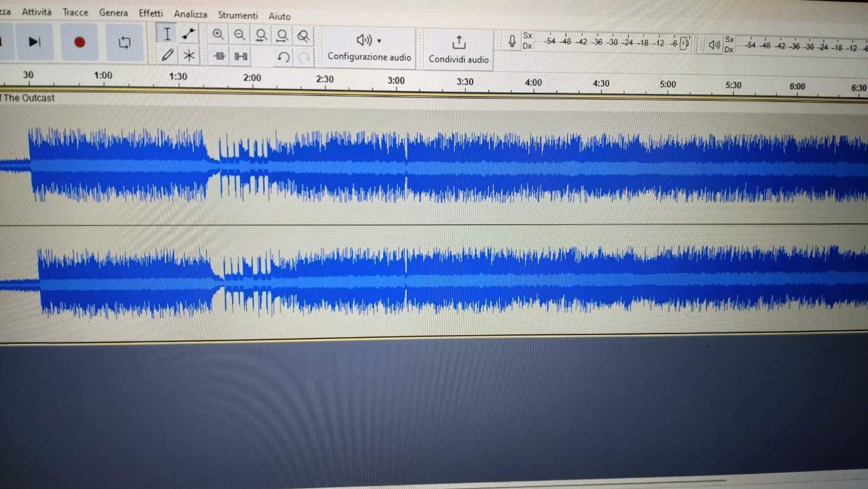Click the recording level slider handle

[684, 43]
